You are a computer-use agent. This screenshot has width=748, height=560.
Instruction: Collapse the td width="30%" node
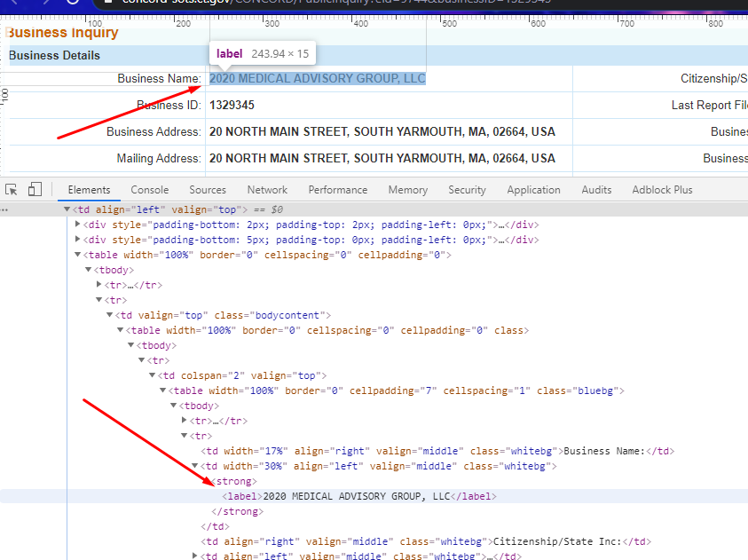(x=194, y=466)
